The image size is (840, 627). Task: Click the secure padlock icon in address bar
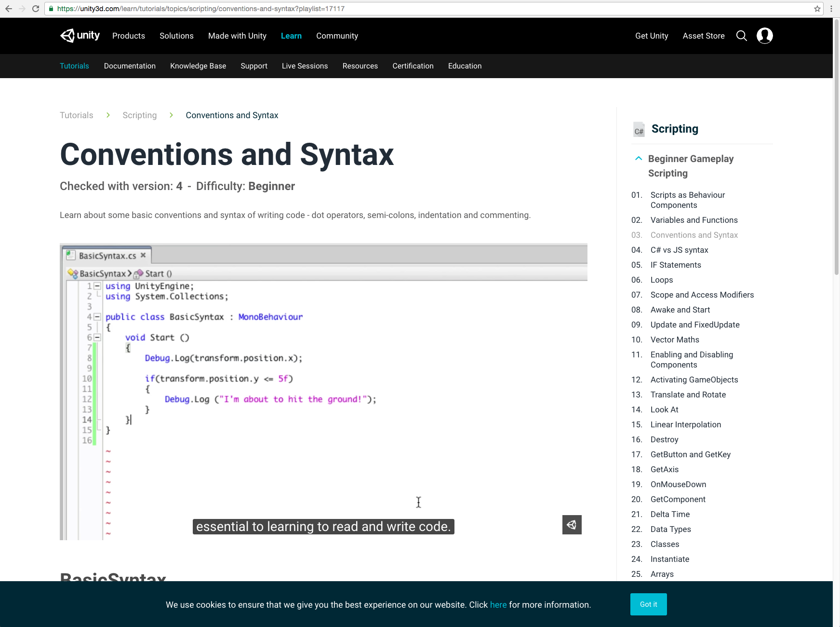[51, 9]
